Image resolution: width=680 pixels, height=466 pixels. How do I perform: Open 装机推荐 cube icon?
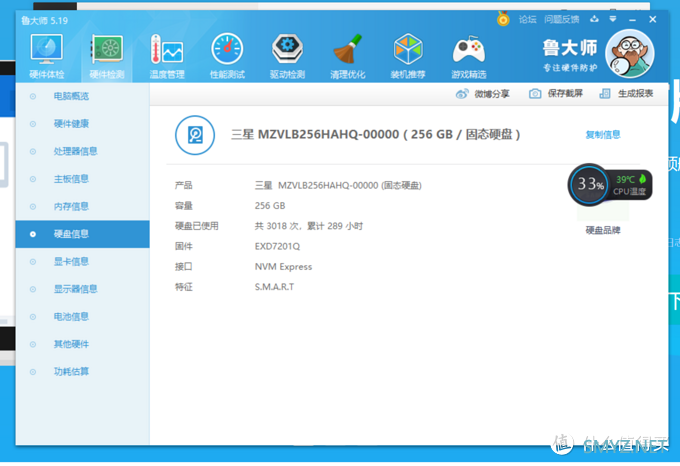pos(408,56)
